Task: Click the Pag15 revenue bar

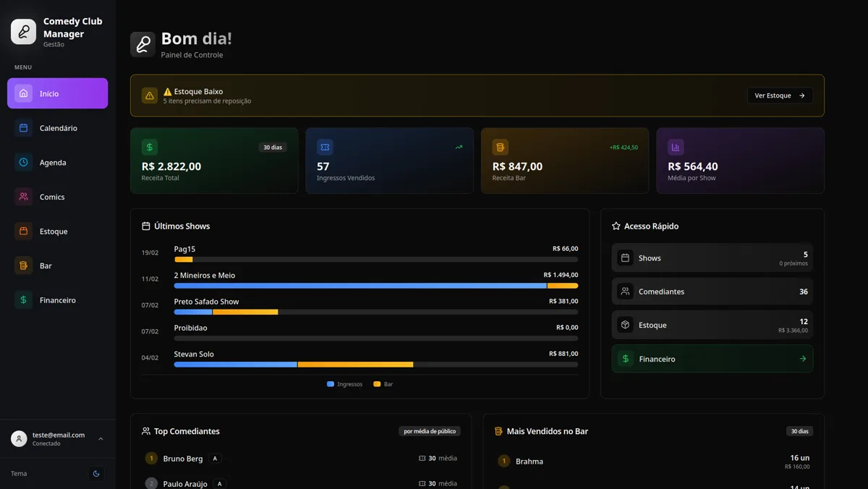Action: coord(376,260)
